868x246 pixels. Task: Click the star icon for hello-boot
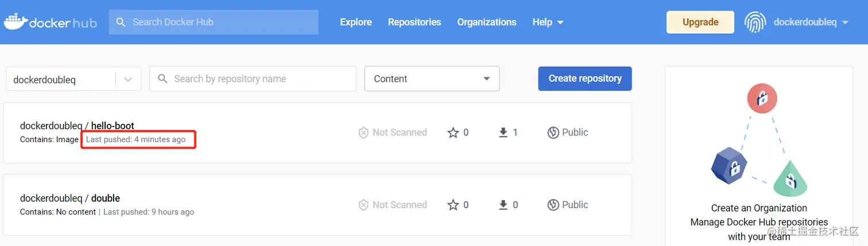pyautogui.click(x=453, y=132)
